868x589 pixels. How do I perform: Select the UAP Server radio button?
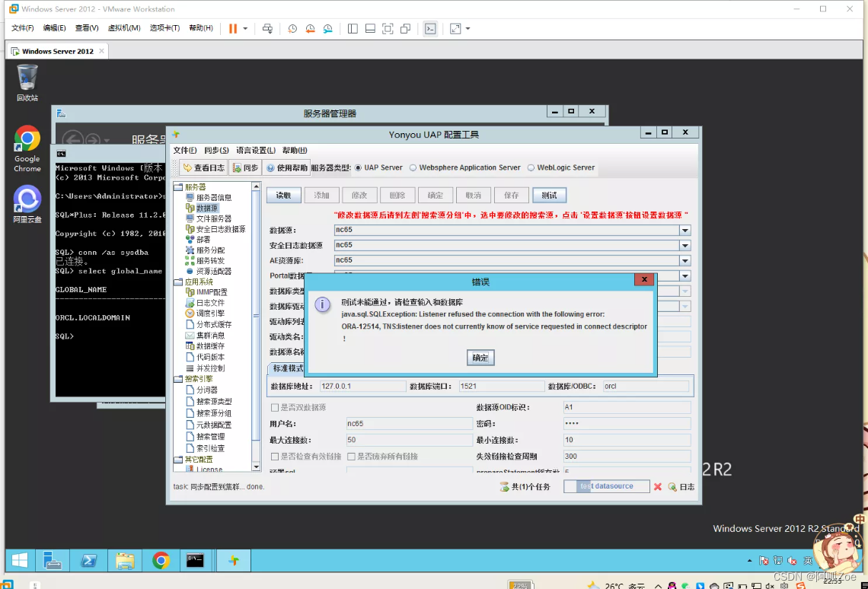click(x=358, y=167)
